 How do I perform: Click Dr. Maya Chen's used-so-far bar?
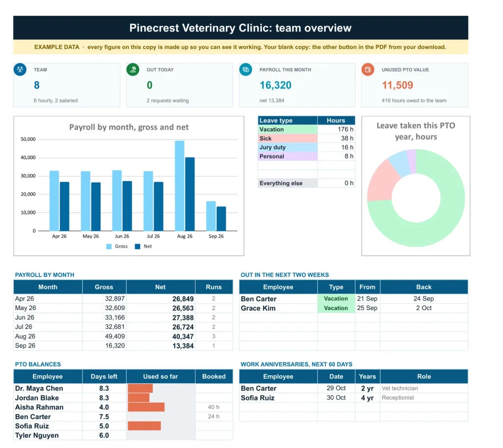(x=140, y=389)
